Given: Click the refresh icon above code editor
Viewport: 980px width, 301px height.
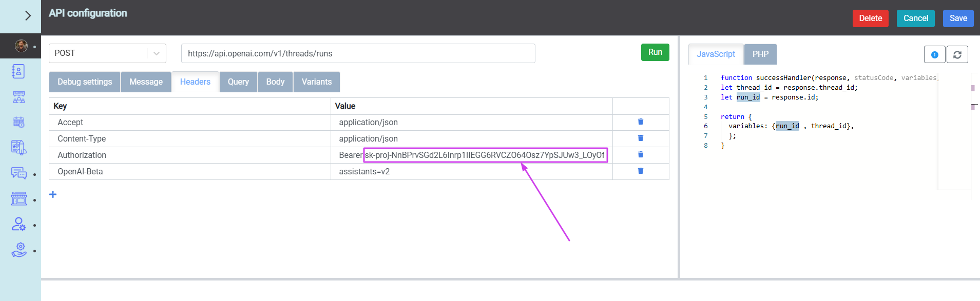Looking at the screenshot, I should [x=957, y=54].
